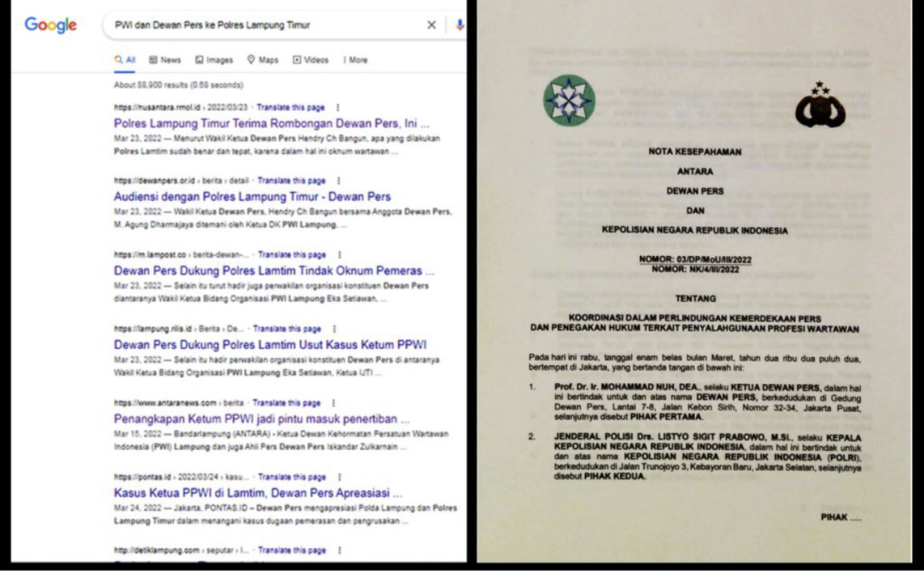Open three-dot menu for detiklampung.com result
The width and height of the screenshot is (924, 578).
tap(339, 550)
